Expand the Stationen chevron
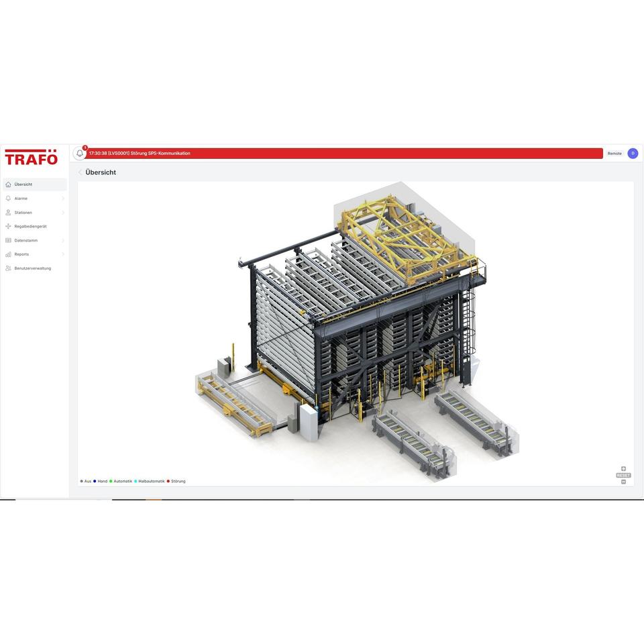Viewport: 644px width, 644px height. 63,213
